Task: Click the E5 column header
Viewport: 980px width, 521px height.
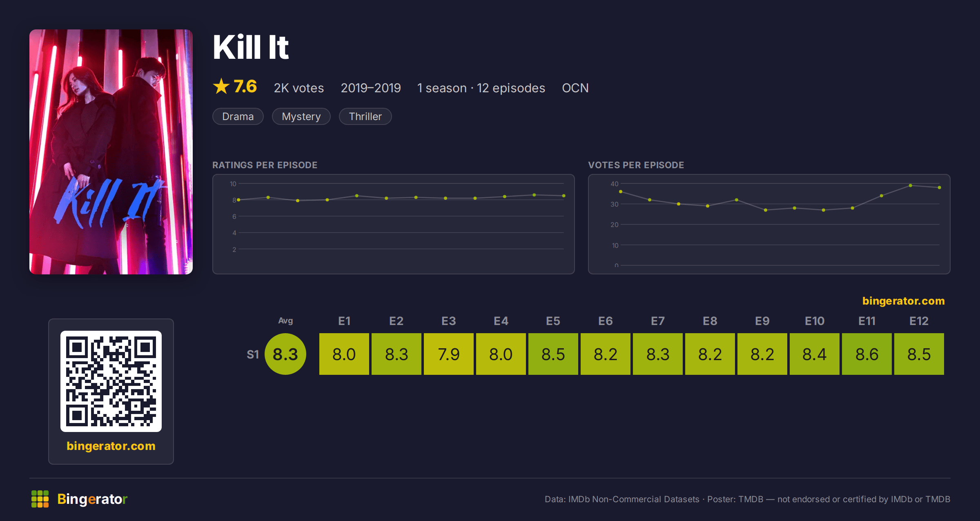Action: (553, 321)
